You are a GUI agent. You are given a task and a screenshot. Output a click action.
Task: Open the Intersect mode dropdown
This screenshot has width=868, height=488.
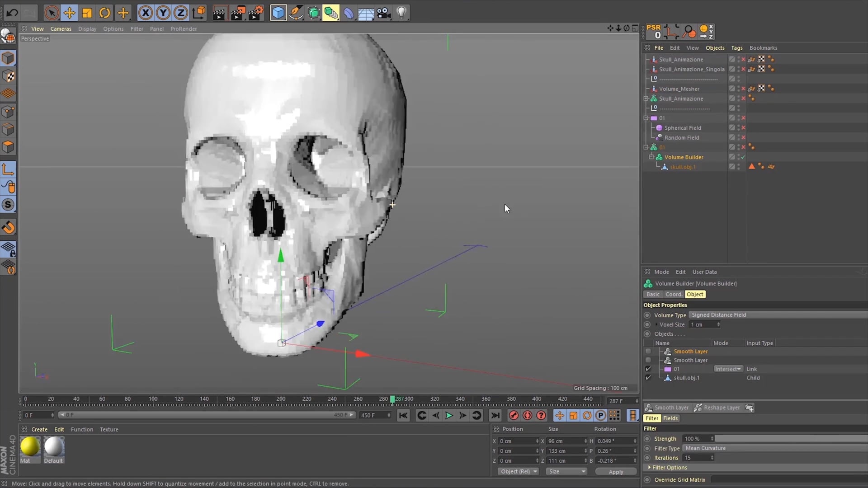[x=728, y=369]
